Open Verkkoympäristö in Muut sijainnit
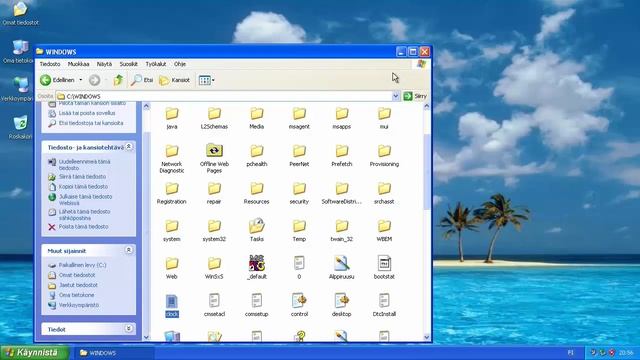The height and width of the screenshot is (360, 640). (79, 305)
